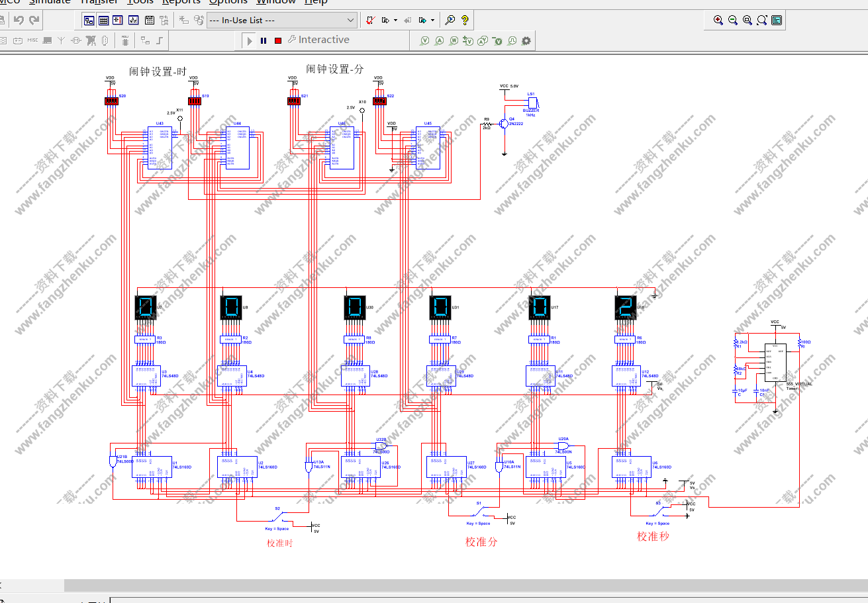Zoom in with the plus magnifier
This screenshot has height=603, width=868.
[x=718, y=20]
